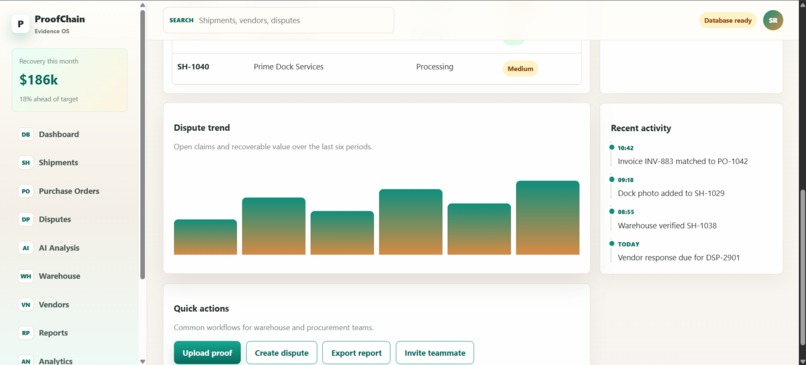Click the RP icon beside Reports
The width and height of the screenshot is (806, 365).
[x=26, y=333]
